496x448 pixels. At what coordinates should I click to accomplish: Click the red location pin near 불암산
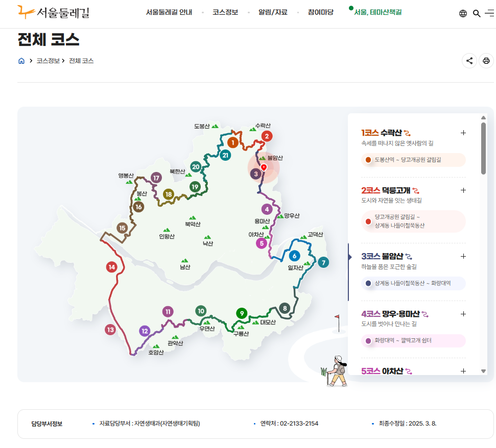tap(264, 167)
